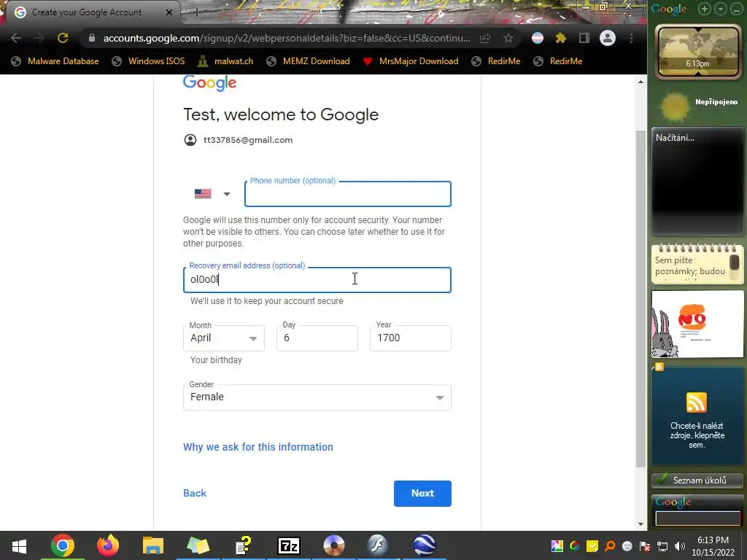
Task: Click the network tray icon
Action: click(662, 546)
